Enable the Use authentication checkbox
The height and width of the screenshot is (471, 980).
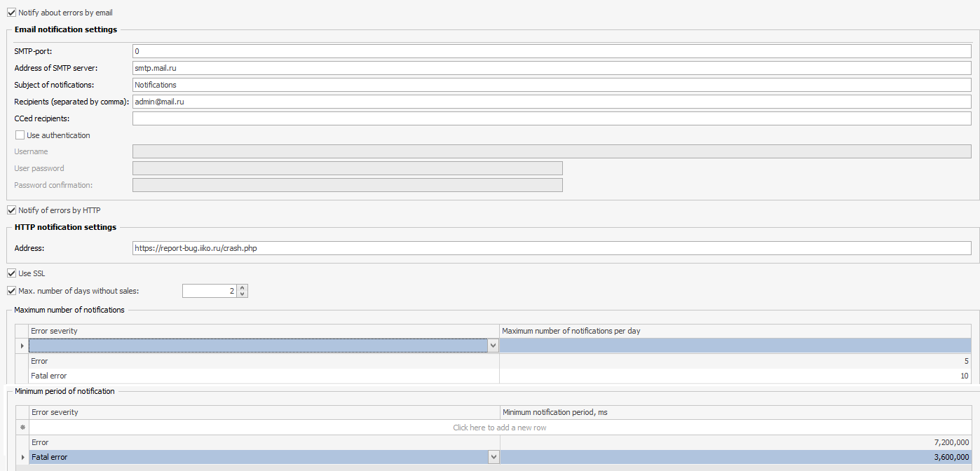tap(20, 135)
